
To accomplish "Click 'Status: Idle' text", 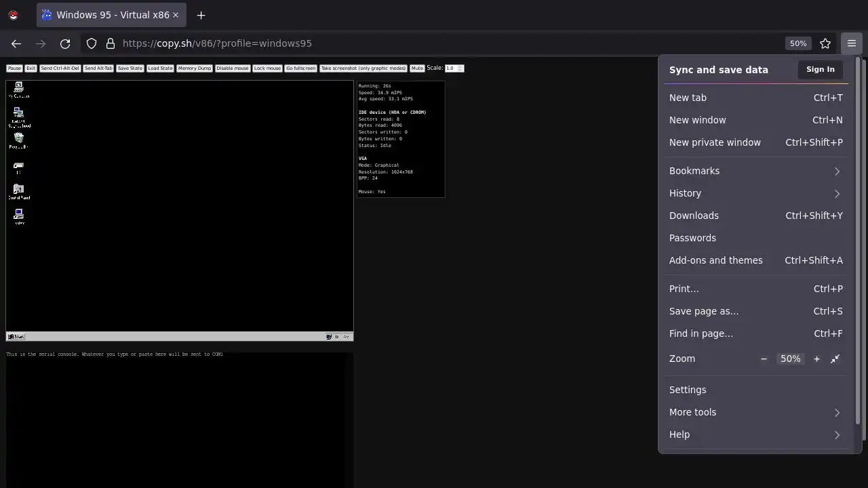I will [x=374, y=145].
